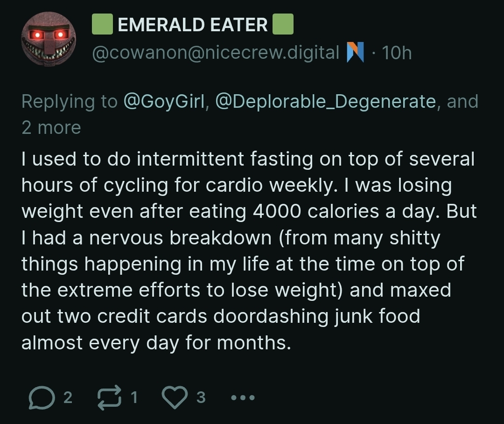The image size is (504, 424).
Task: Click the green square emoji after EATER
Action: tap(283, 24)
